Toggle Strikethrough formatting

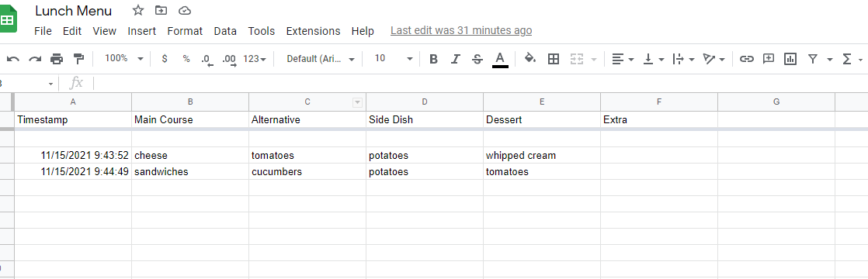[477, 59]
